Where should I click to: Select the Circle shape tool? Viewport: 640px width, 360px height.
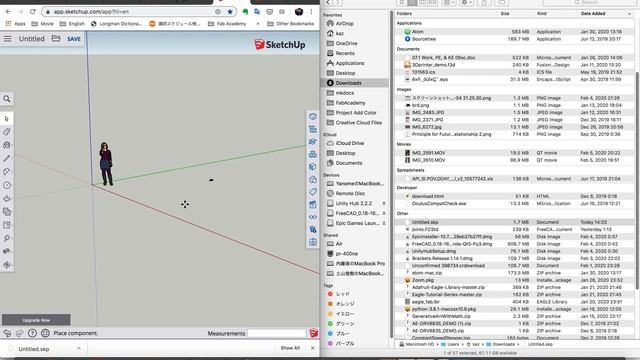click(x=7, y=185)
